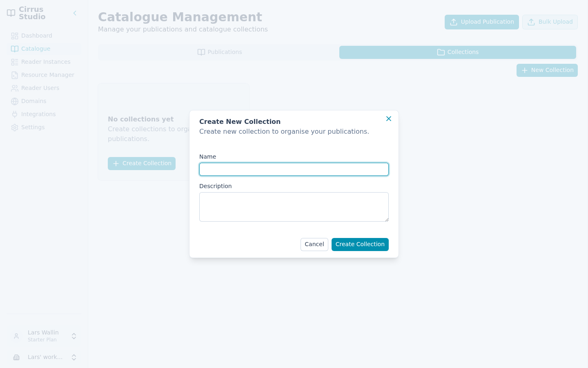Open Settings from the sidebar
This screenshot has width=588, height=368.
click(x=44, y=127)
